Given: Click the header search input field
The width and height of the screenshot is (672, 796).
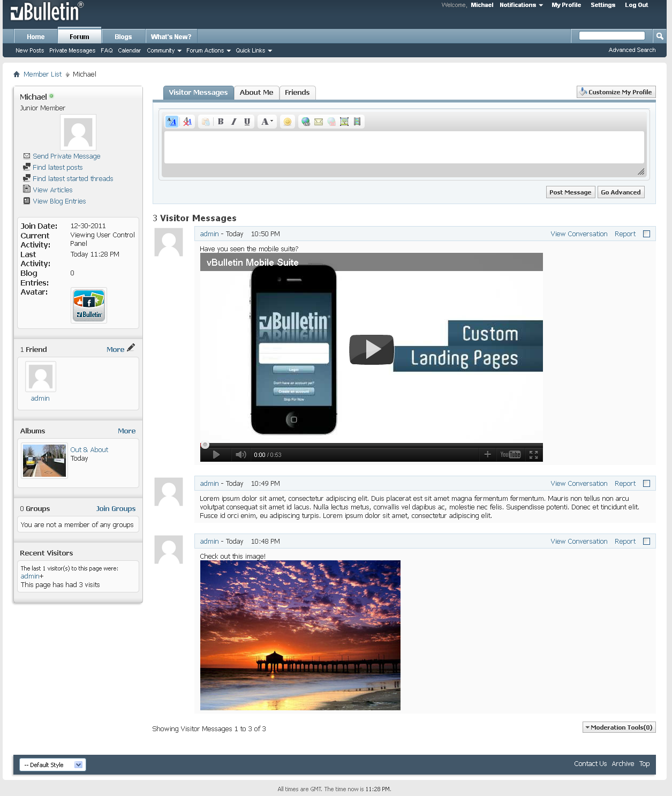Looking at the screenshot, I should tap(612, 36).
